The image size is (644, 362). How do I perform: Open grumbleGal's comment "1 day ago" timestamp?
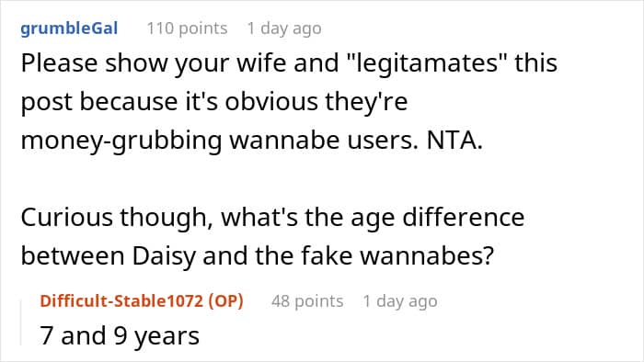(x=284, y=28)
